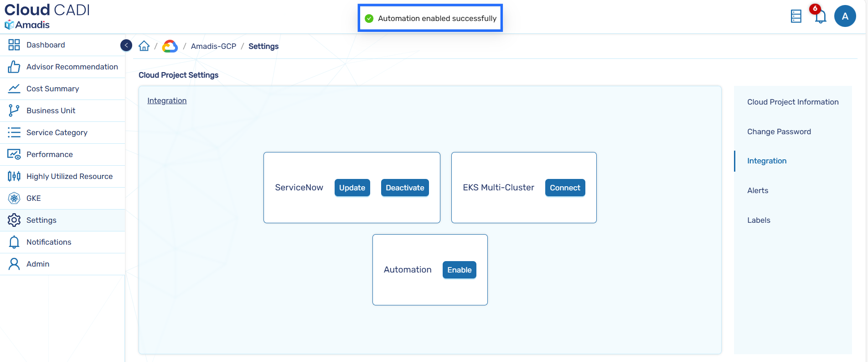
Task: Connect the EKS Multi-Cluster integration
Action: pyautogui.click(x=564, y=188)
